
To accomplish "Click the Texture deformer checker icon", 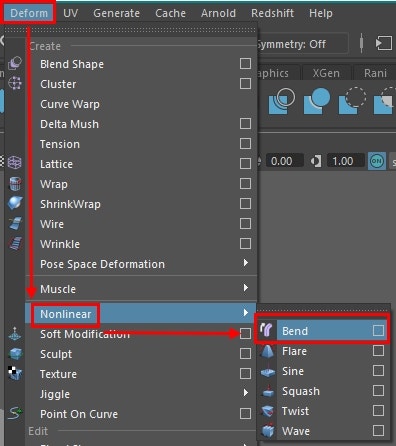I will click(15, 373).
